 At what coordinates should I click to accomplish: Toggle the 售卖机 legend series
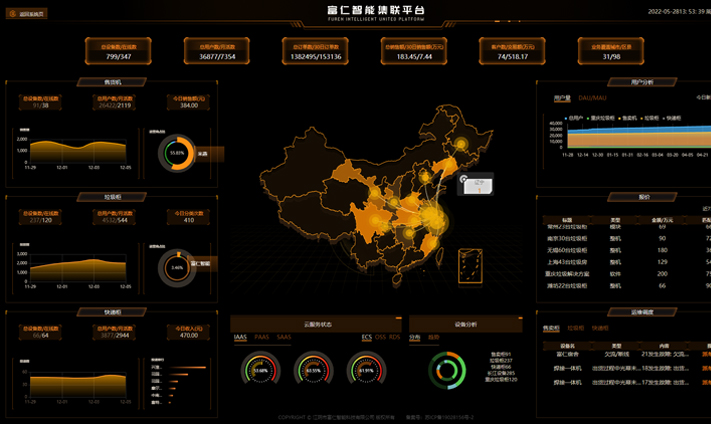(x=629, y=117)
